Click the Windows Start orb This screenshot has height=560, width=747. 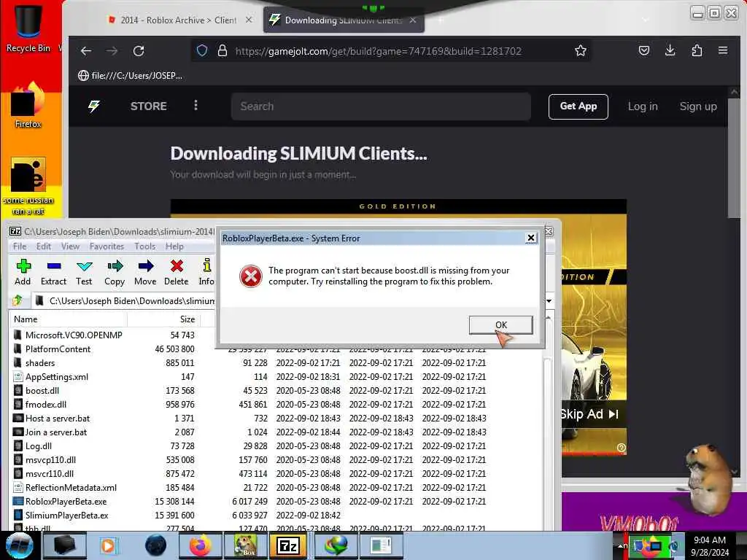20,545
